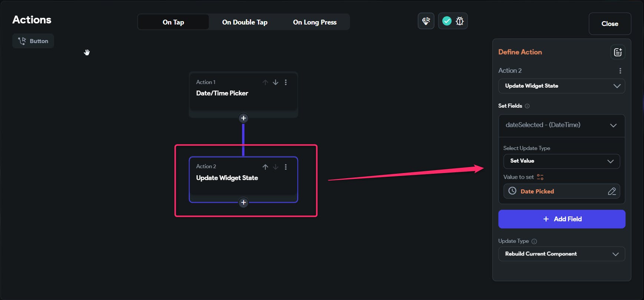Image resolution: width=644 pixels, height=300 pixels.
Task: Edit the Date Picked value with pencil
Action: [x=612, y=191]
